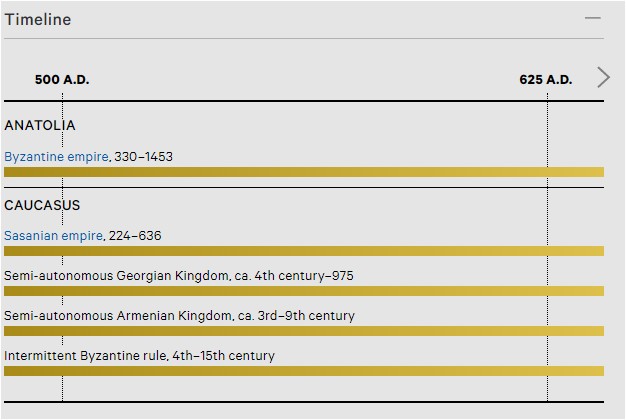The height and width of the screenshot is (420, 626).
Task: Collapse the Timeline panel with minus icon
Action: click(592, 18)
